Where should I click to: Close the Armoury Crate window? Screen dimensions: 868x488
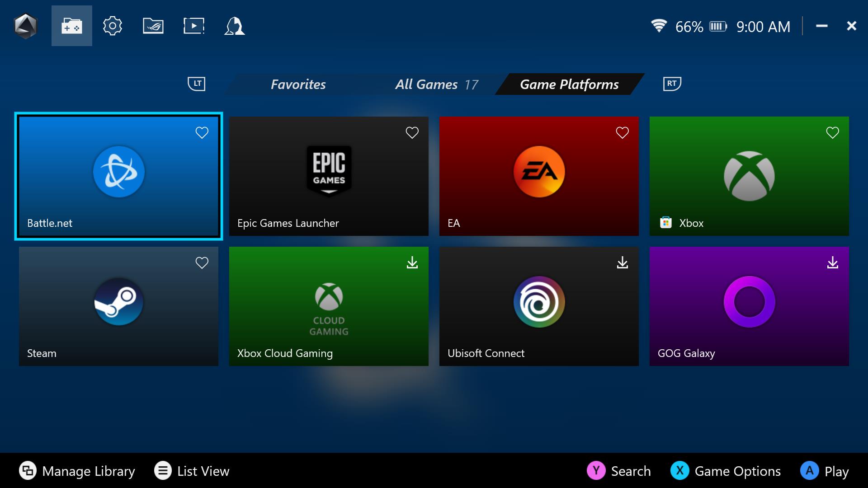tap(851, 26)
